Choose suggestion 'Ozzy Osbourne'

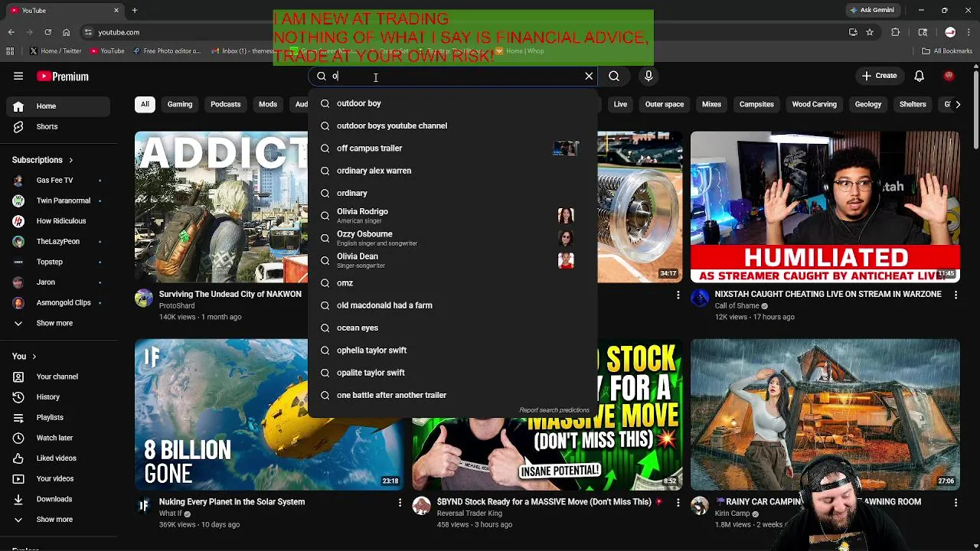pyautogui.click(x=452, y=238)
